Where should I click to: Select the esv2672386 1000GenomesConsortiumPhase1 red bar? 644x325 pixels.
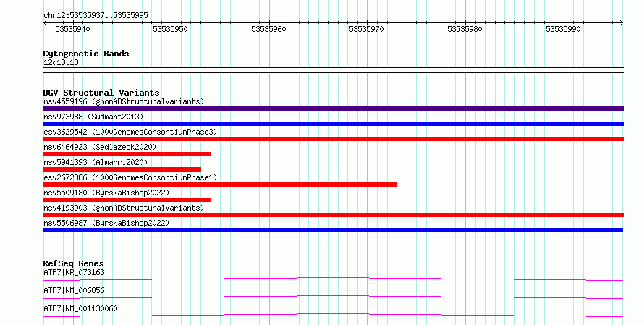pos(220,185)
